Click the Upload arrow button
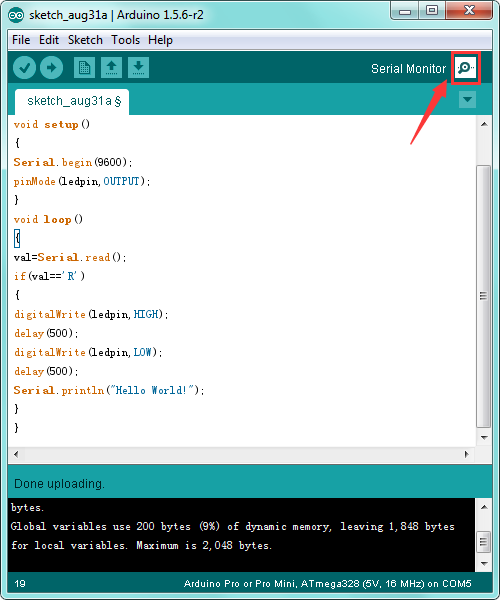This screenshot has width=500, height=600. [51, 68]
